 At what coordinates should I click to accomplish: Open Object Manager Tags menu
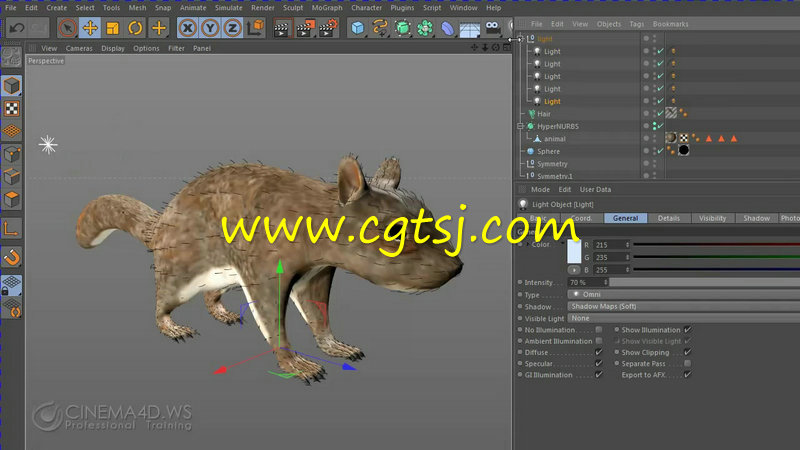point(636,24)
